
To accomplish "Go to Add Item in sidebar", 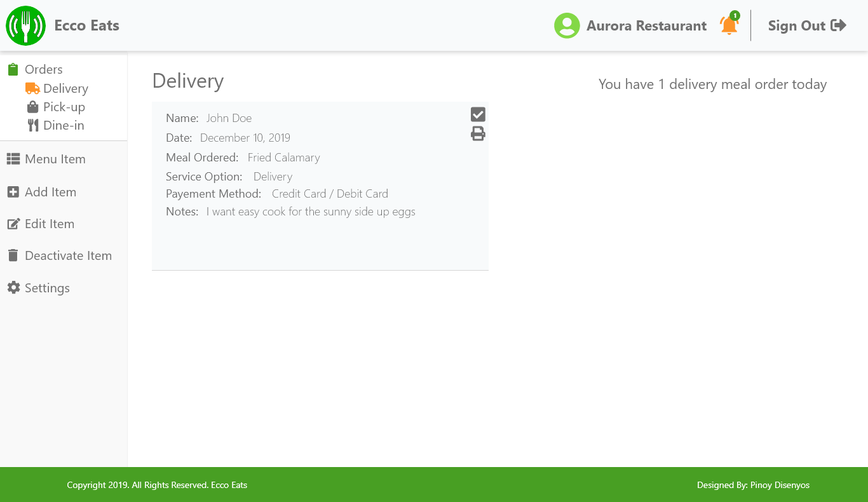I will point(50,192).
